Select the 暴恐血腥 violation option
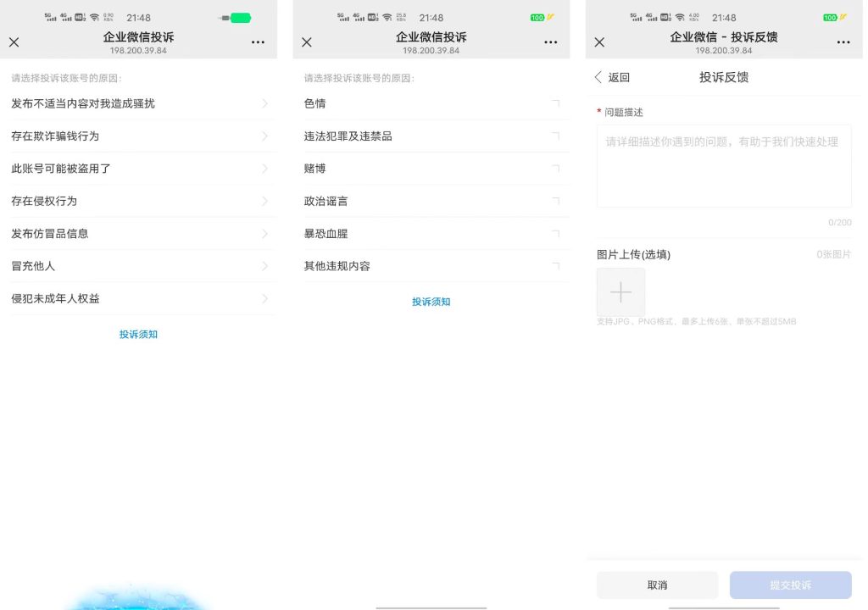 [x=431, y=234]
